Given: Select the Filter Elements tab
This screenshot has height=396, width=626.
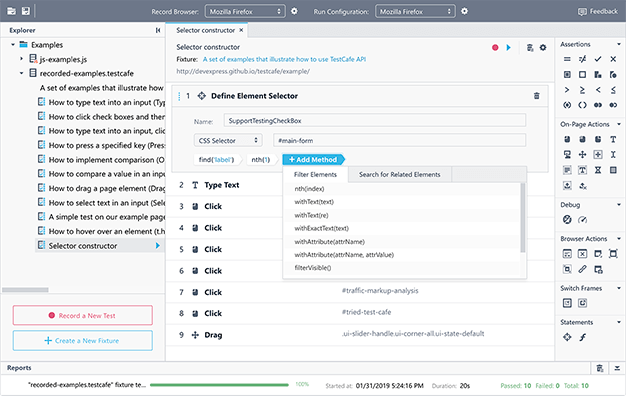Looking at the screenshot, I should pyautogui.click(x=315, y=174).
